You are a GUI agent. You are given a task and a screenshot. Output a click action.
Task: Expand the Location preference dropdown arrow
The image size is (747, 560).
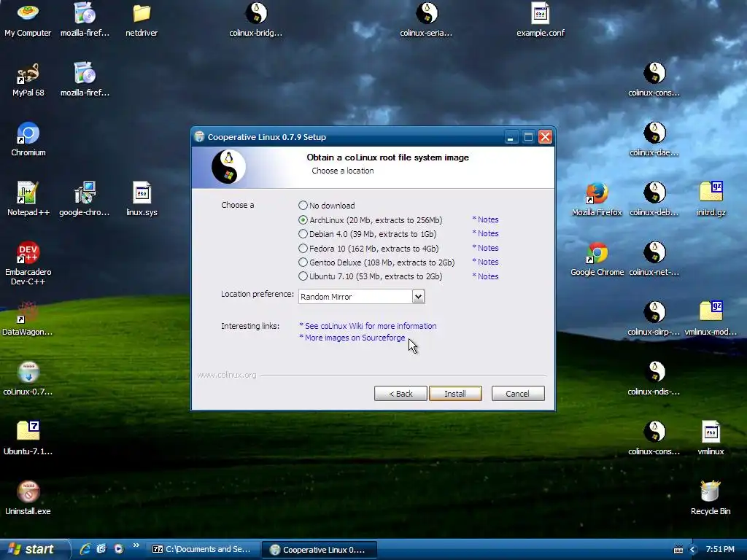418,297
